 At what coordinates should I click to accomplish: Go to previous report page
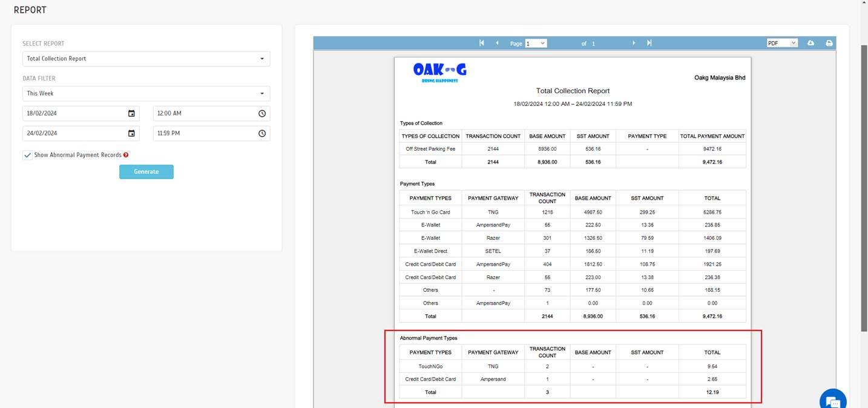(497, 43)
